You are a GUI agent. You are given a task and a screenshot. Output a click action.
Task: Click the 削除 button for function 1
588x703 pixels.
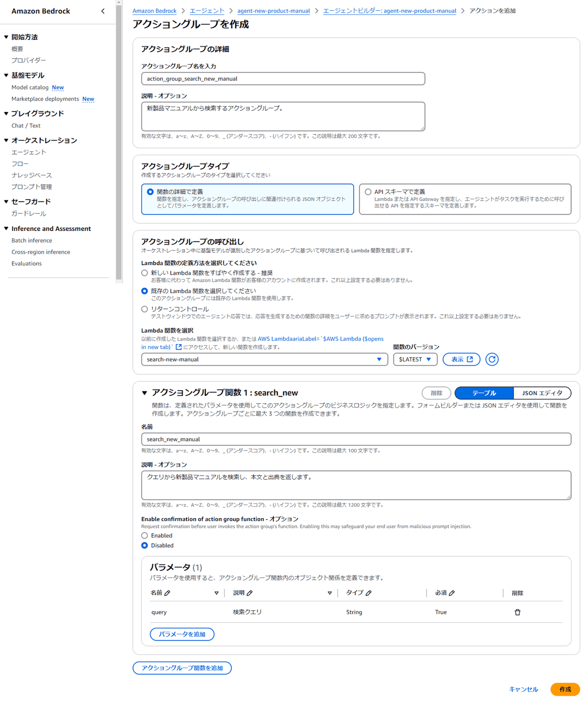pyautogui.click(x=436, y=393)
